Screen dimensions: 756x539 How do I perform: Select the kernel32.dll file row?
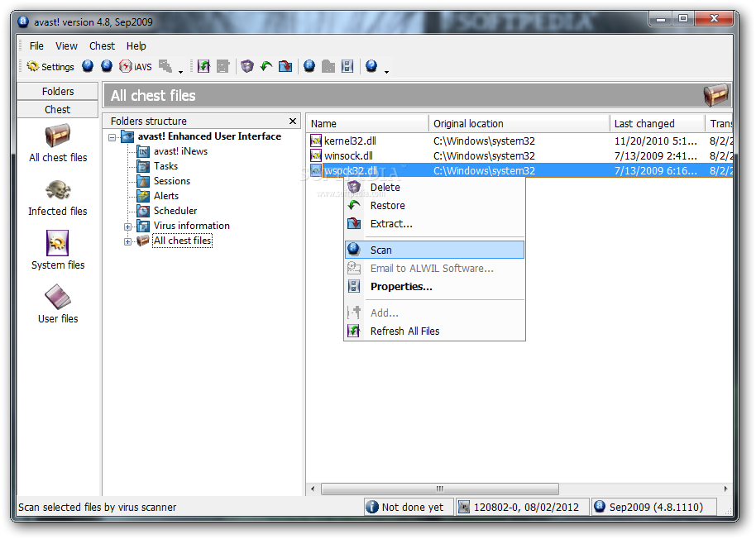click(519, 141)
